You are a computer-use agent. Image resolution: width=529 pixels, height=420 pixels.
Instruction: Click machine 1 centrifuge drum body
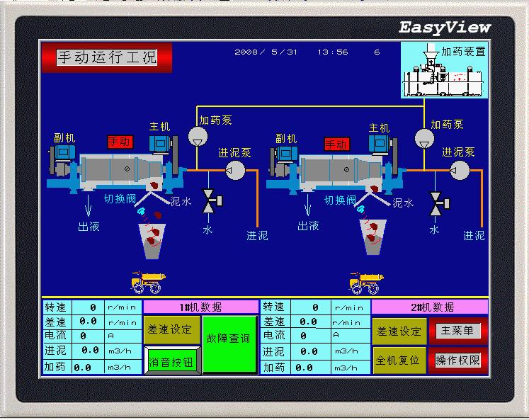[x=122, y=170]
